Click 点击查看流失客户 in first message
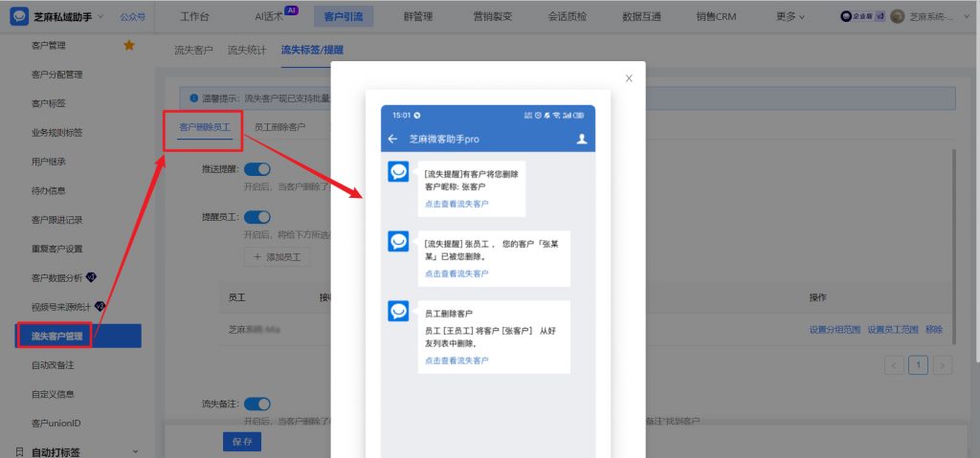Screen dimensions: 980x458 (457, 204)
